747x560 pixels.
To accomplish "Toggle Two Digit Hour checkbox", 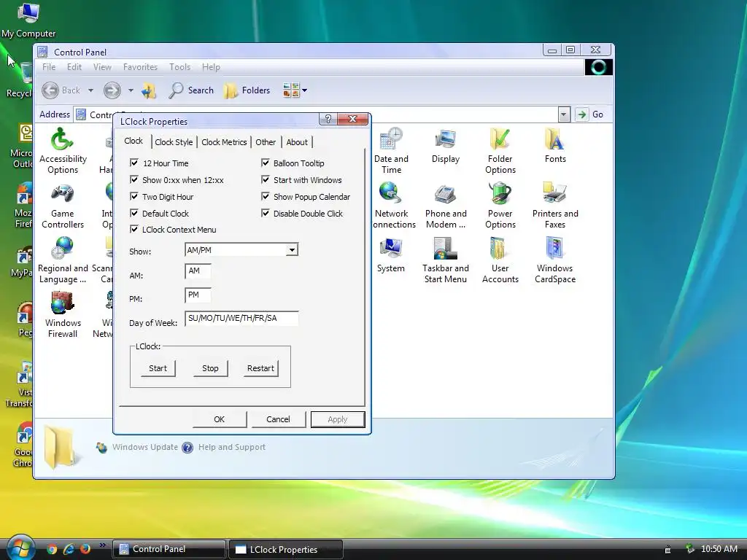I will pos(134,196).
